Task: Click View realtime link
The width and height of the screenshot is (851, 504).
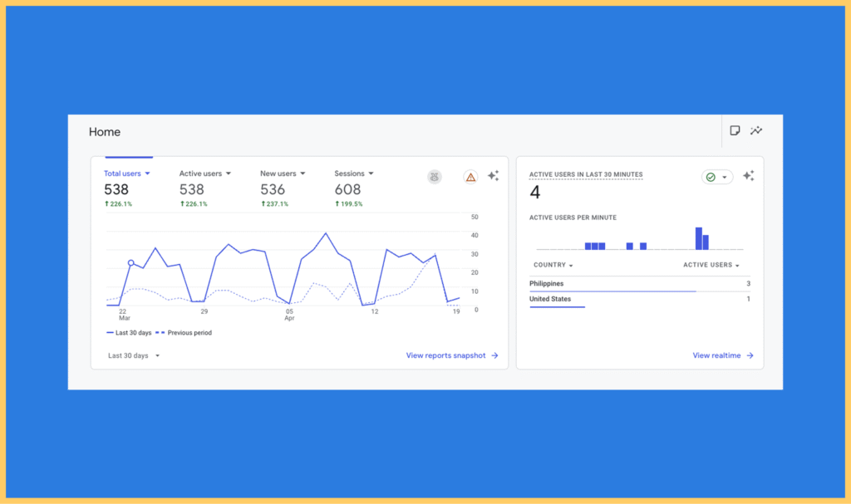Action: click(723, 356)
